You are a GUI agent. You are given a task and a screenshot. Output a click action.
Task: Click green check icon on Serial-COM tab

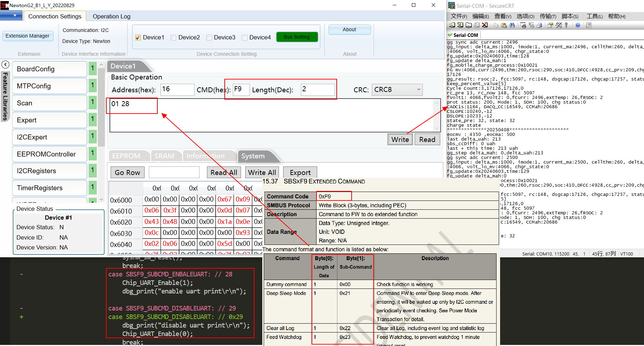click(x=450, y=35)
